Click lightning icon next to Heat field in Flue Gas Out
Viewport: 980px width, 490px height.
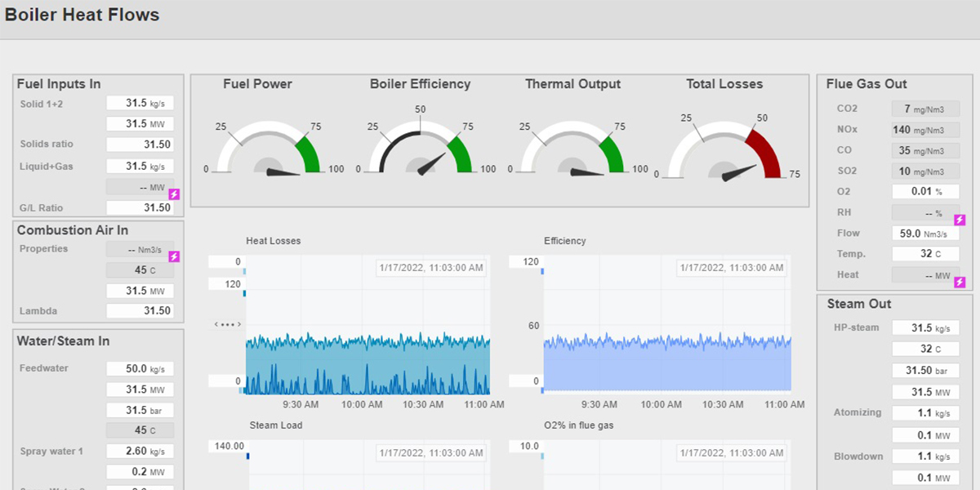(x=958, y=280)
